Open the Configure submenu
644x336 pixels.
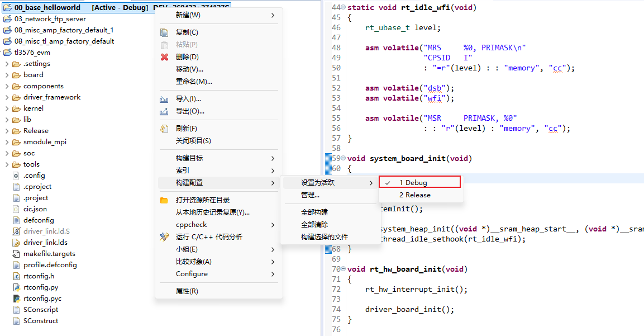(x=219, y=274)
